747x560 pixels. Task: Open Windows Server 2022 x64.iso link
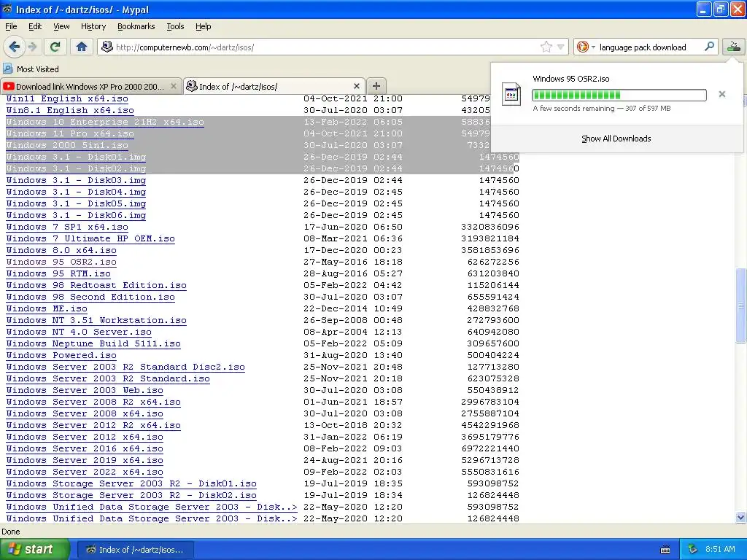tap(85, 472)
